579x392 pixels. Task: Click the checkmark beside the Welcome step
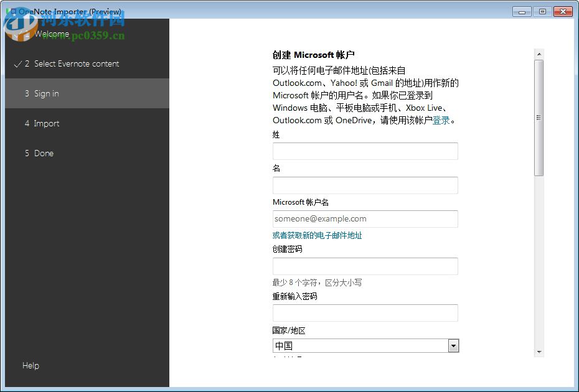17,34
